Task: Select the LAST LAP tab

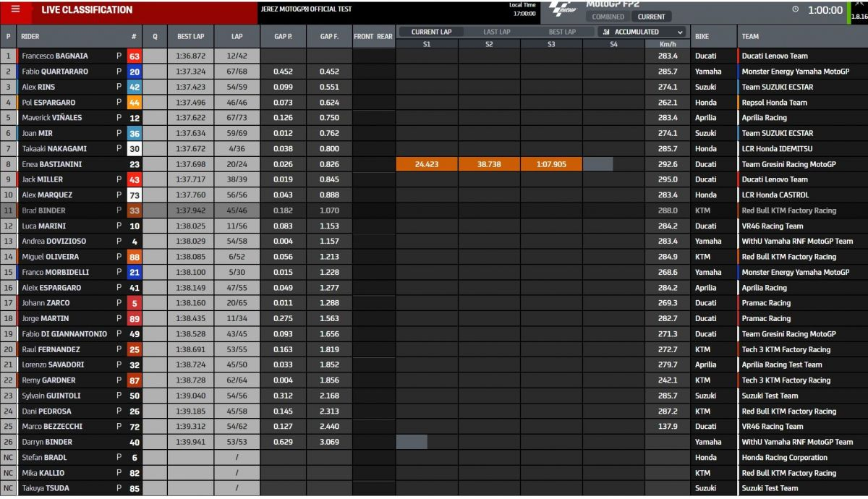Action: pos(496,32)
